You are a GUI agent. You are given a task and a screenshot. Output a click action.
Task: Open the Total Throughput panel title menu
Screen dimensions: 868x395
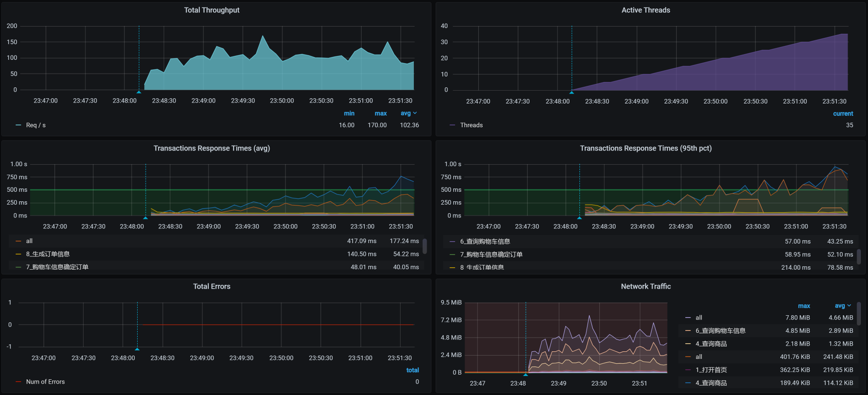pyautogui.click(x=212, y=10)
